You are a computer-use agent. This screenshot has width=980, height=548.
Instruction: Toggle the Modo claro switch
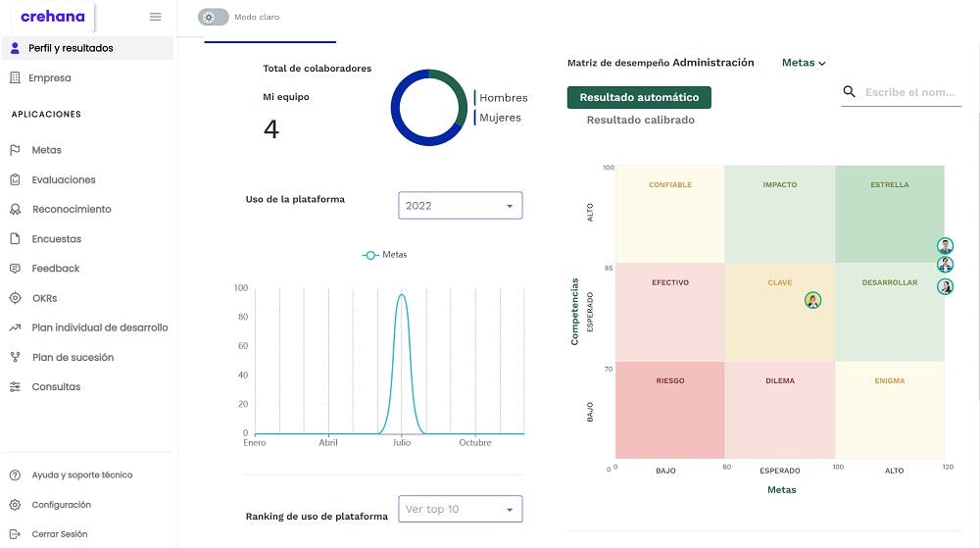(x=213, y=18)
